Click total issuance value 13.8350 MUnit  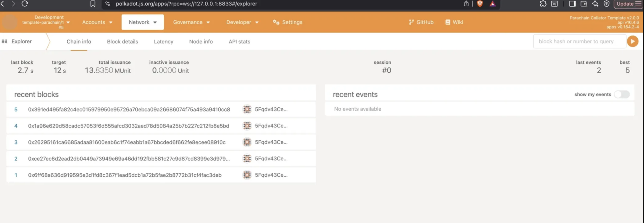coord(108,70)
